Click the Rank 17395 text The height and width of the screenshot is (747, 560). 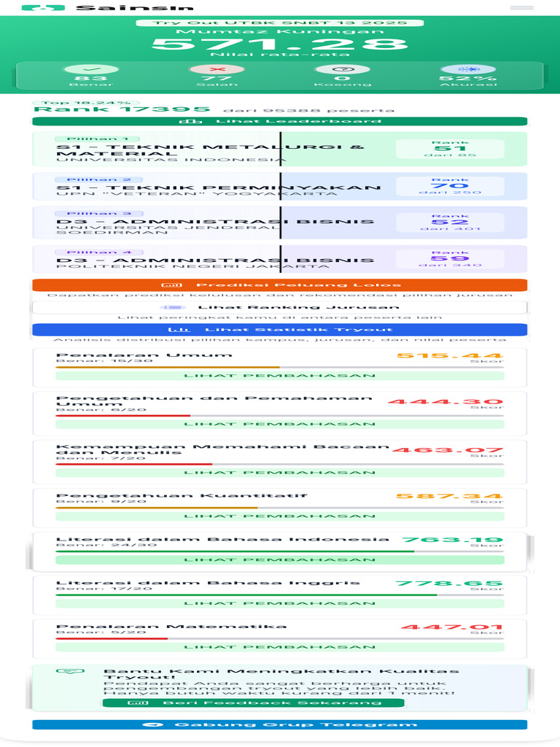(122, 109)
